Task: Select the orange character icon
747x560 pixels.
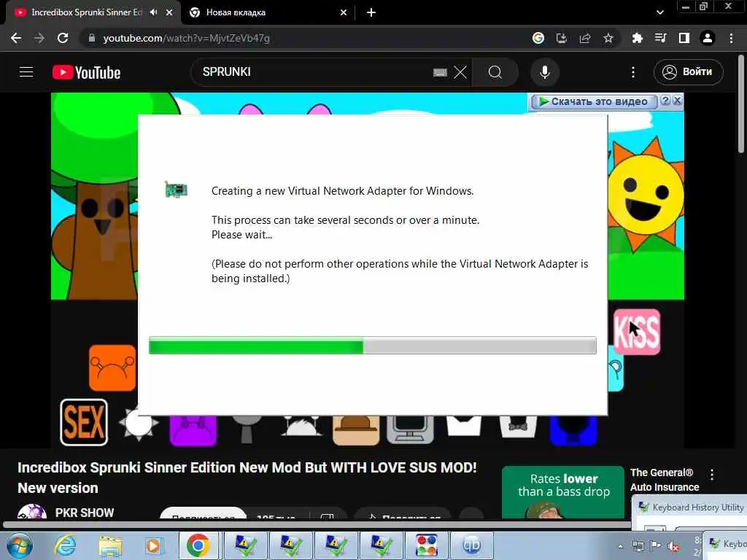Action: (112, 367)
